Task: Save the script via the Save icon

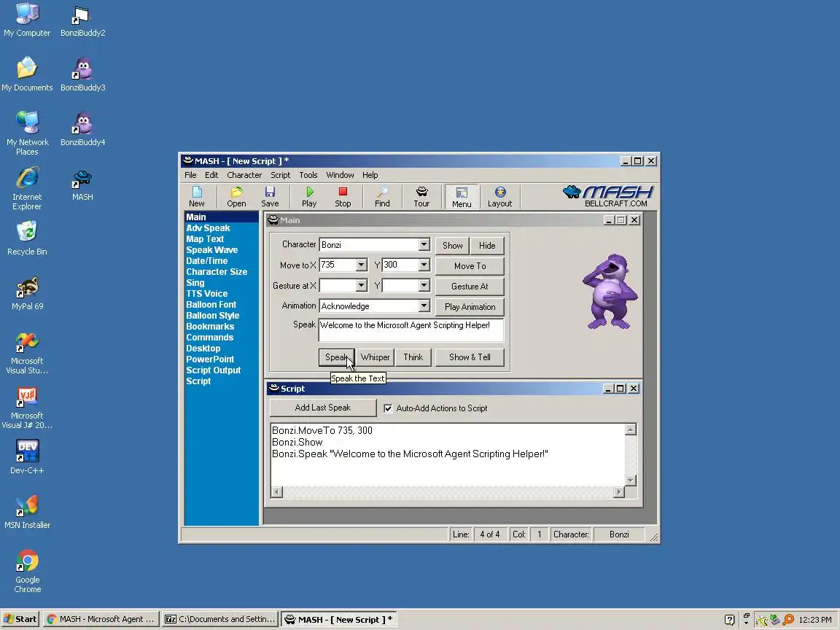Action: tap(270, 197)
